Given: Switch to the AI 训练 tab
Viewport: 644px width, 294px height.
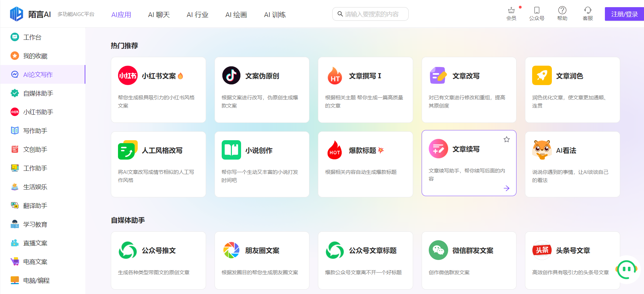Looking at the screenshot, I should [x=275, y=15].
